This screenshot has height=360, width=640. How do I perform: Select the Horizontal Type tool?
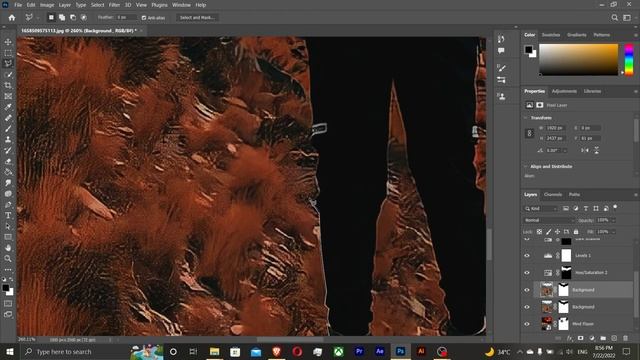tap(8, 215)
